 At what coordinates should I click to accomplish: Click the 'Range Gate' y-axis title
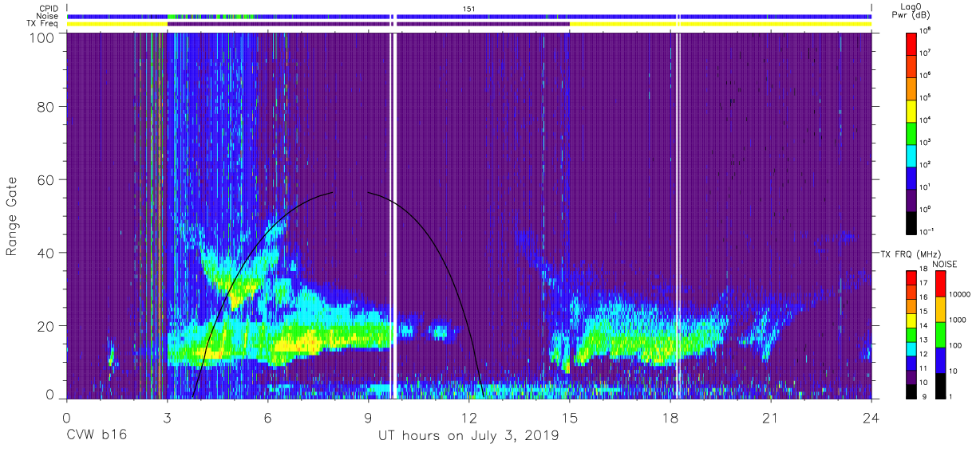click(x=12, y=216)
